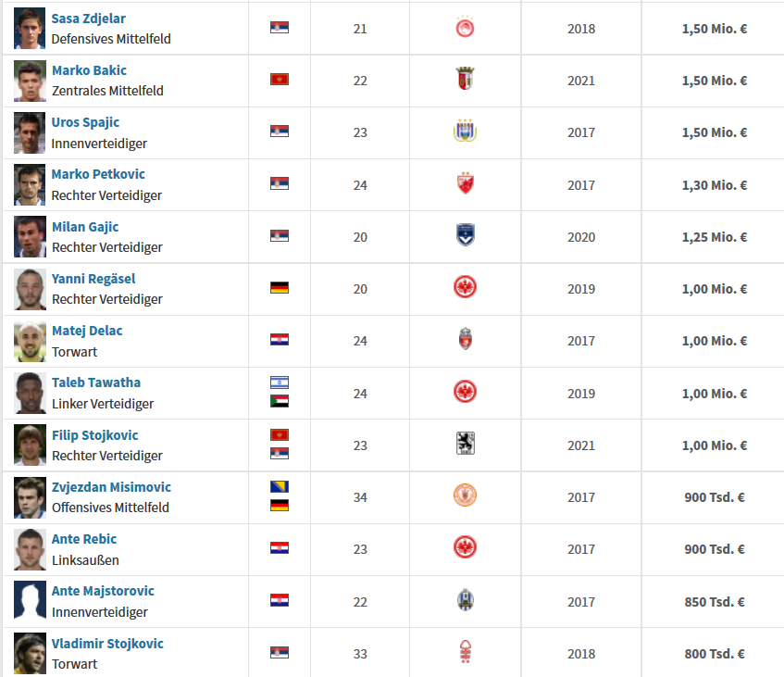Screen dimensions: 784x677
Task: Click the Marko Bakic name link
Action: click(x=89, y=70)
